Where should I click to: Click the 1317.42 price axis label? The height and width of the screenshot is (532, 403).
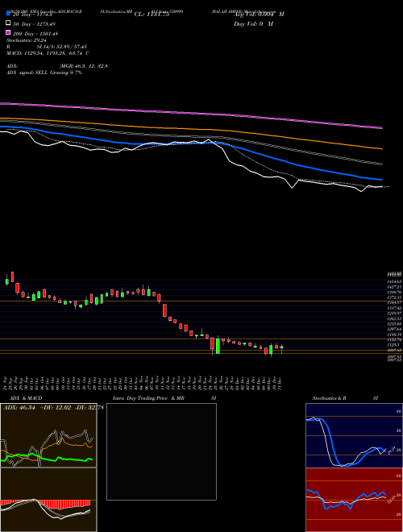(x=394, y=308)
